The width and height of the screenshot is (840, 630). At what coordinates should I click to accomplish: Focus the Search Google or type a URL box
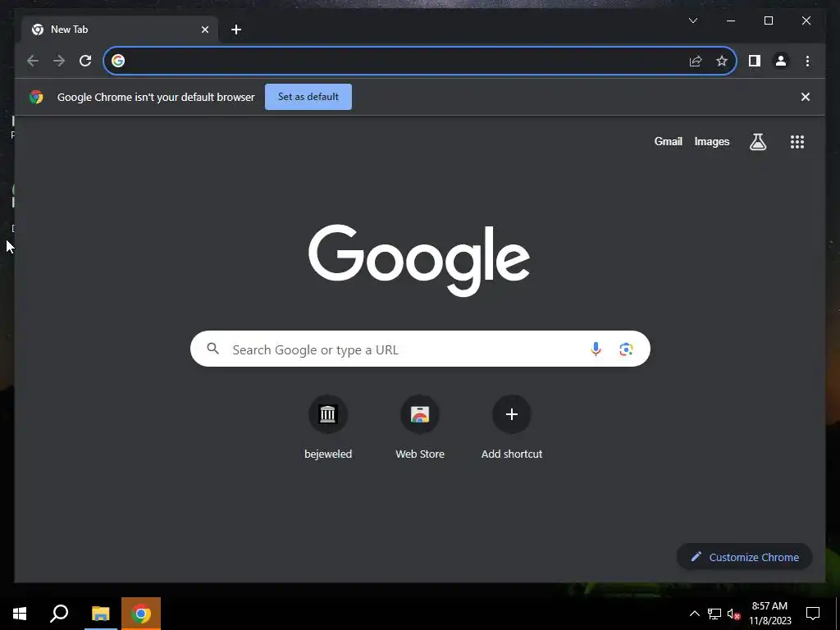coord(420,349)
